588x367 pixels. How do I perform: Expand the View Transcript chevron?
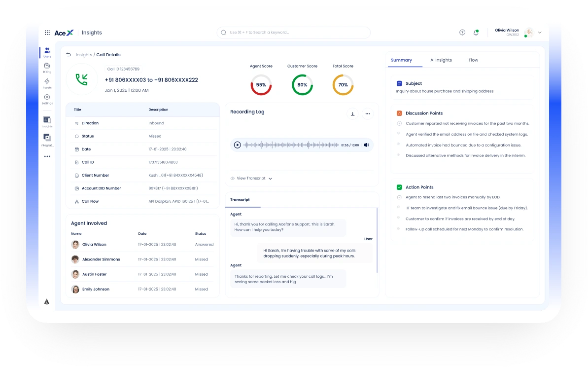[x=271, y=179]
